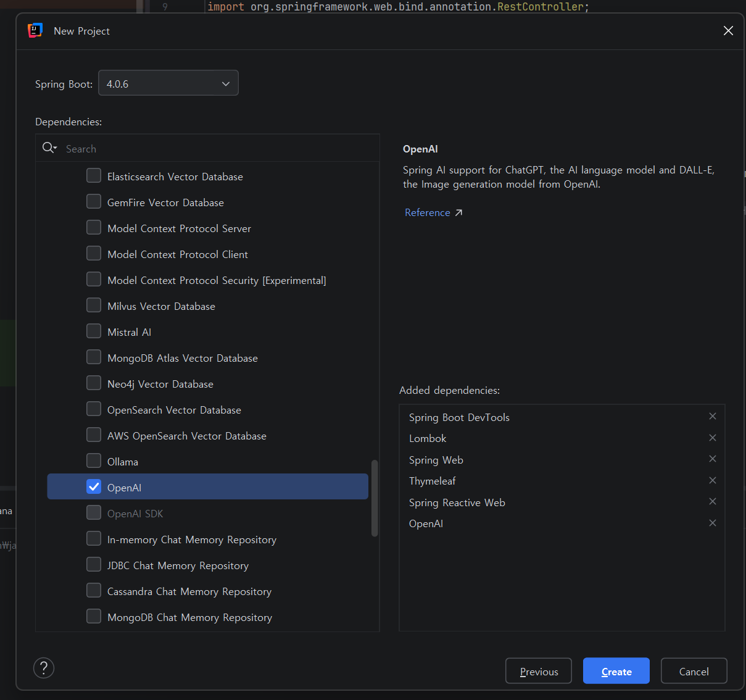Image resolution: width=746 pixels, height=700 pixels.
Task: Click the 'Ollama' label in dependency list
Action: (123, 462)
